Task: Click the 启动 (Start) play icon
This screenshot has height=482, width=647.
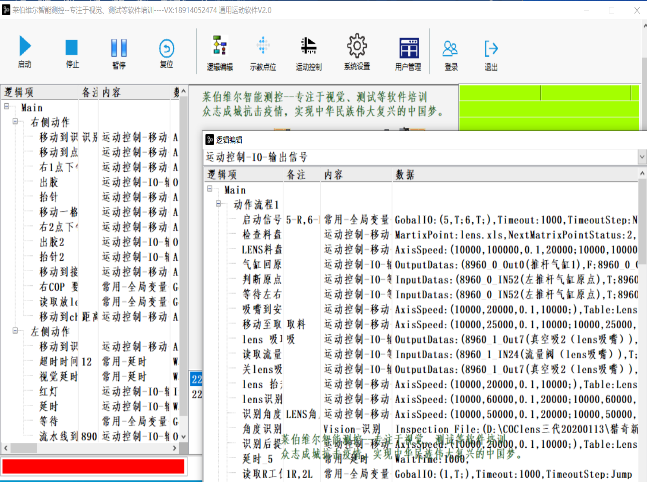Action: pyautogui.click(x=26, y=47)
